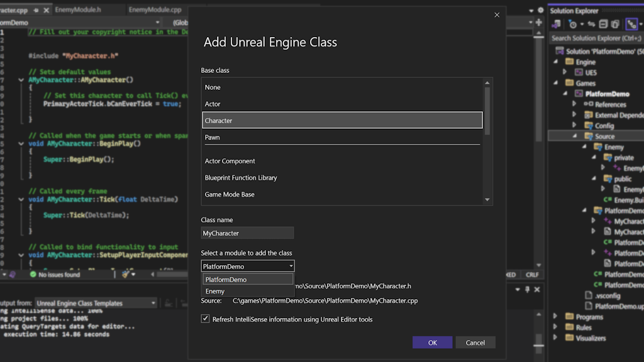Click the Collapse All icon in Solution Explorer
Viewport: 644px width, 362px height.
(603, 25)
